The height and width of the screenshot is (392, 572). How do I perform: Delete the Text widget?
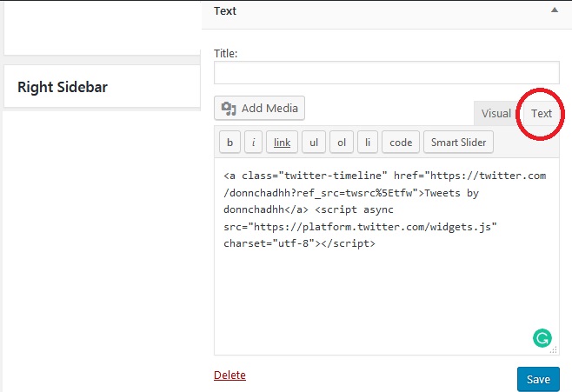pyautogui.click(x=229, y=375)
